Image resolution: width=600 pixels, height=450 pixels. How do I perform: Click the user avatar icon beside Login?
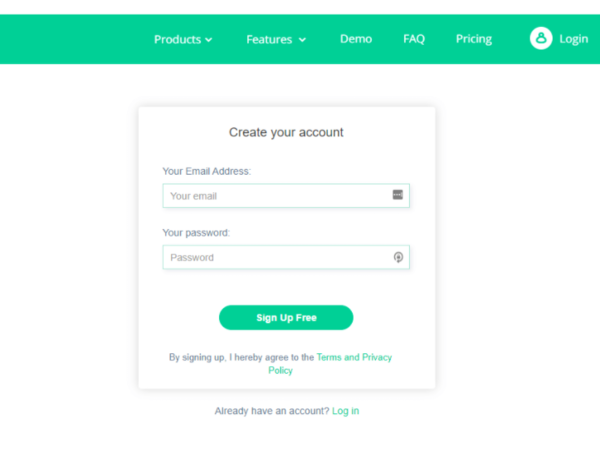[x=541, y=38]
